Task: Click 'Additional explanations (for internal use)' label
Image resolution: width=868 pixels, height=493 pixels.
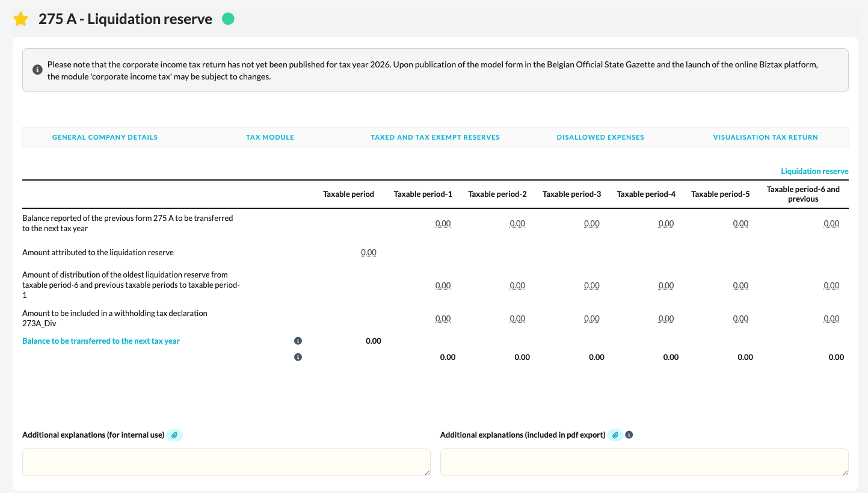Action: [x=93, y=435]
